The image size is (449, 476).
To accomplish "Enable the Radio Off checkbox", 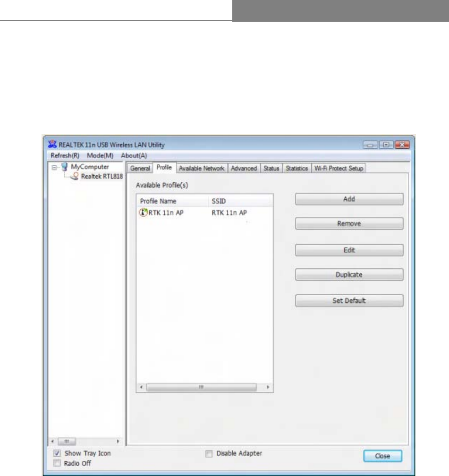I will click(x=57, y=463).
